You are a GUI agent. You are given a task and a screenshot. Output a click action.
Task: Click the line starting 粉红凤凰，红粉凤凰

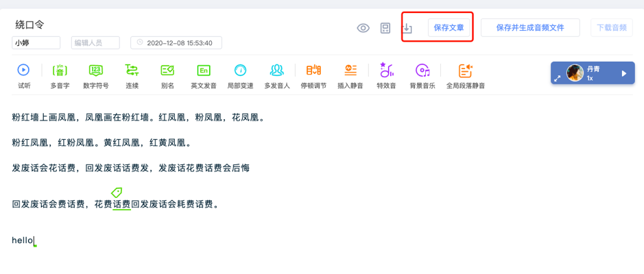tap(102, 143)
